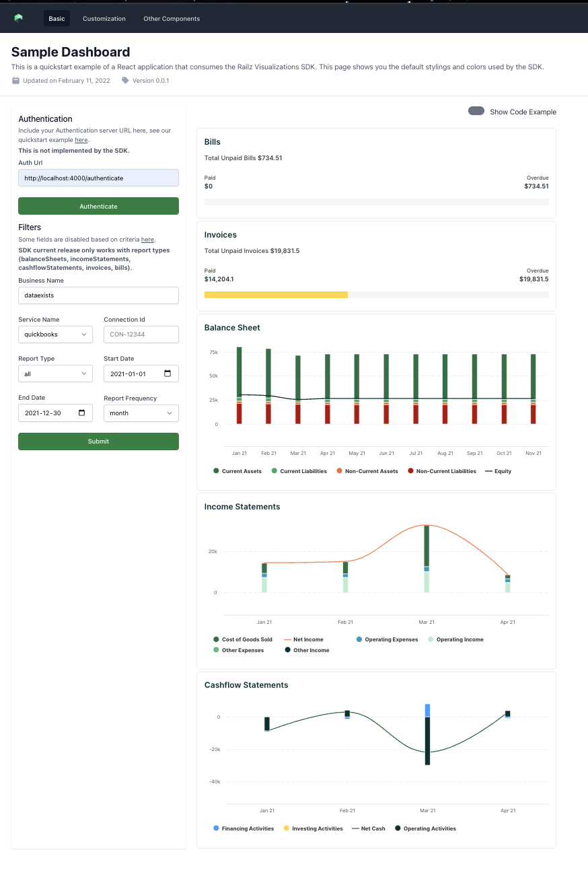Click the Bills unpaid progress bar
Screen dimensions: 588x887
377,202
